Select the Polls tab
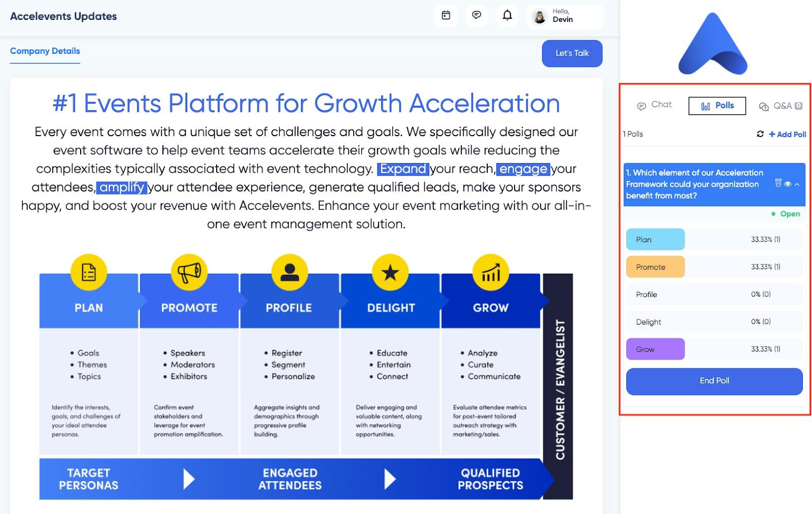Screen dimensions: 812x514 click(717, 106)
